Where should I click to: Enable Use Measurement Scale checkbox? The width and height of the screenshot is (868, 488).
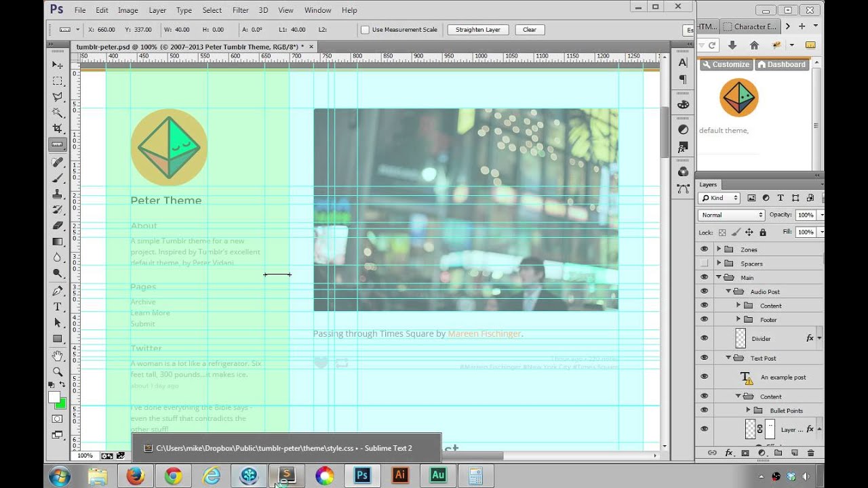[x=365, y=30]
